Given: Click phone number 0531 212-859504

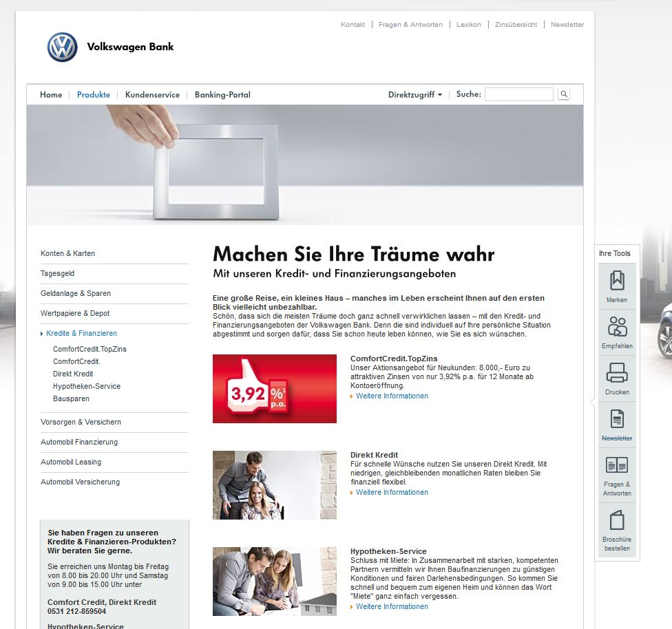Looking at the screenshot, I should pos(76,611).
